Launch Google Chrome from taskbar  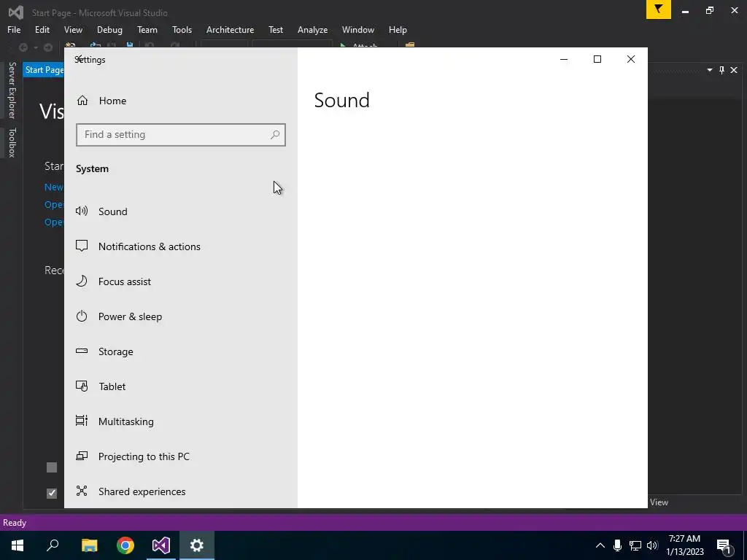tap(125, 545)
